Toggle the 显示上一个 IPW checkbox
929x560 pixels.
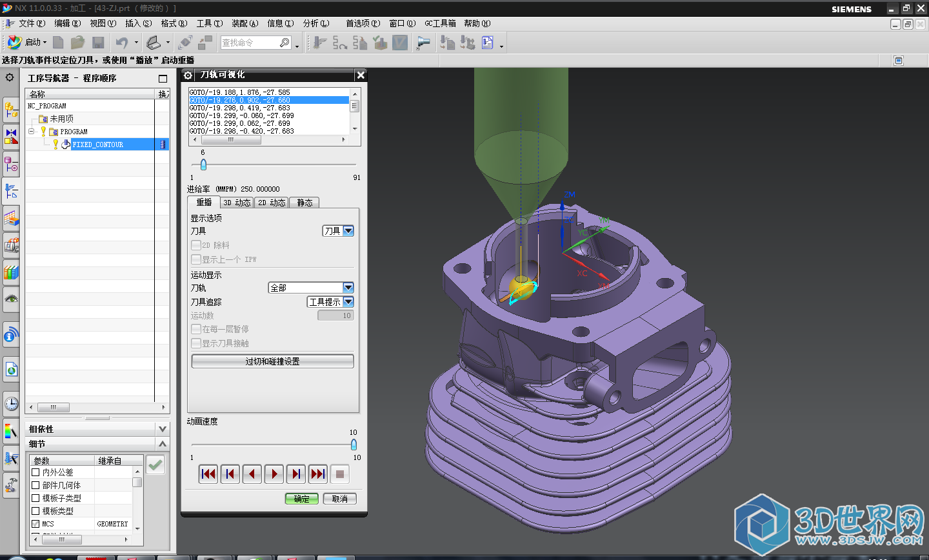[196, 259]
